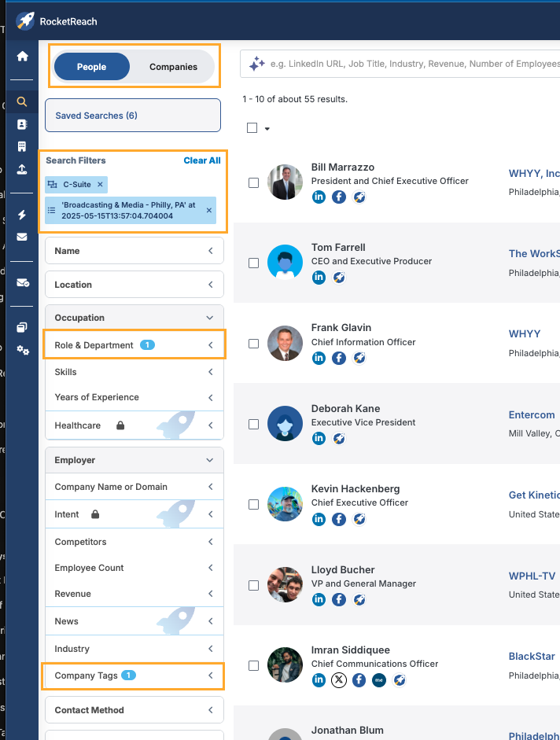Expand the Company Name or Domain filter
Screen dimensions: 560x740
(134, 487)
